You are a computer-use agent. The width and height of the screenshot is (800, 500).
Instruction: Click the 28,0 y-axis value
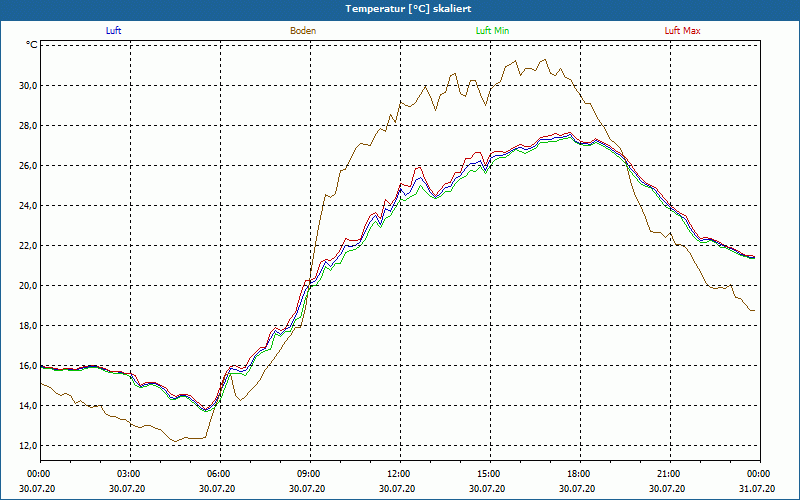[x=29, y=126]
